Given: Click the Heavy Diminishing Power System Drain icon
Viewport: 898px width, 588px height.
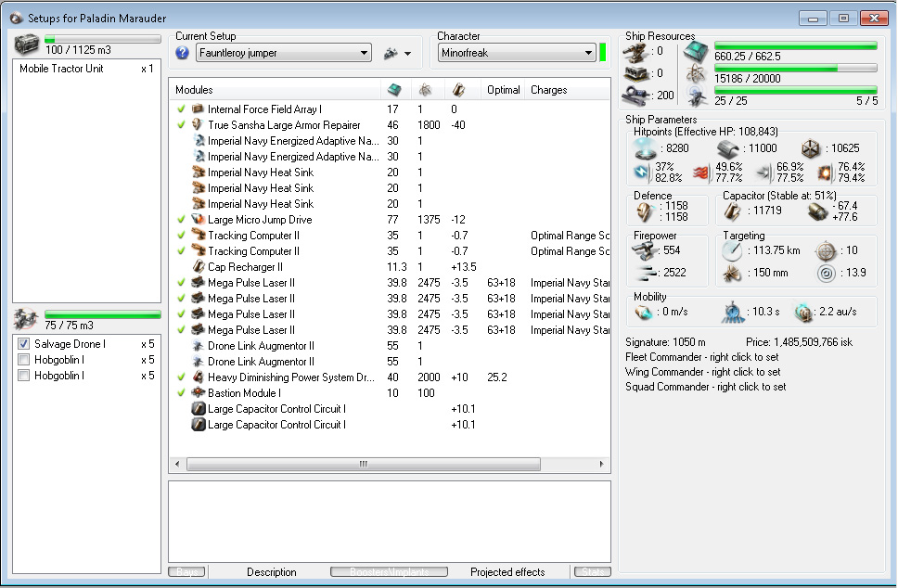Looking at the screenshot, I should [199, 377].
